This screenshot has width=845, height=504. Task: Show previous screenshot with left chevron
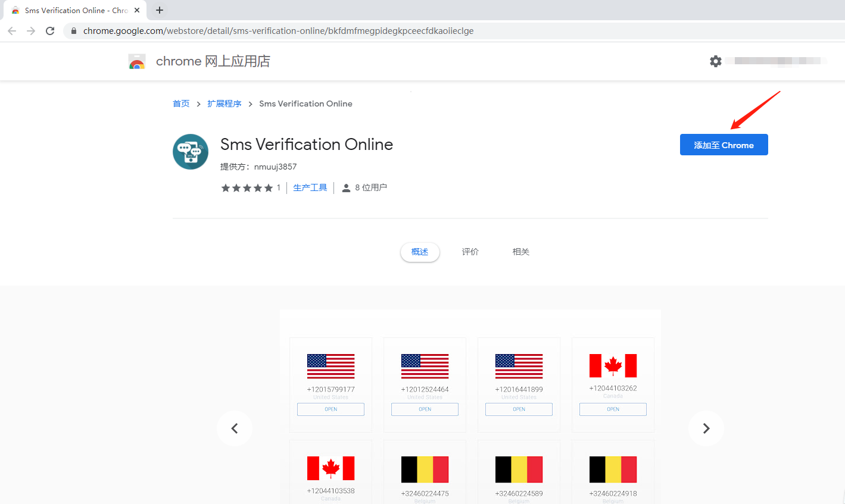click(x=235, y=428)
